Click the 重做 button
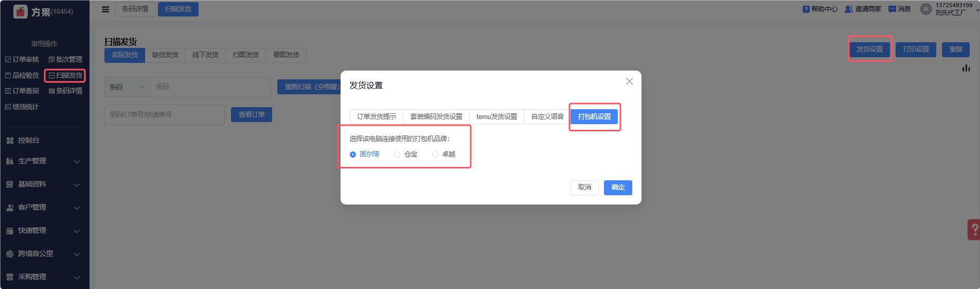980x289 pixels. [956, 49]
